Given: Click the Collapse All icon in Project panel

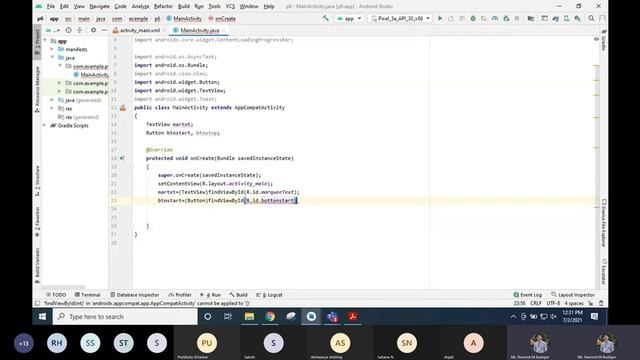Looking at the screenshot, I should [80, 30].
